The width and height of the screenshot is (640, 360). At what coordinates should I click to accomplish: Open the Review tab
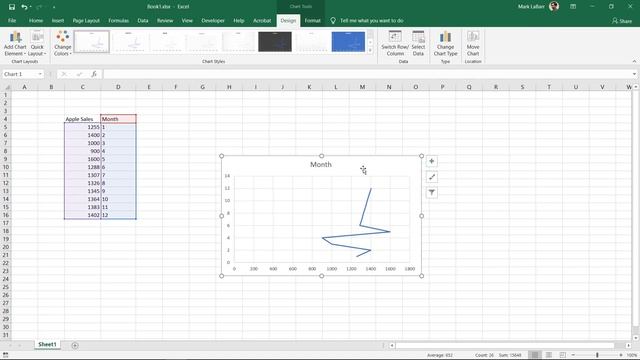(165, 20)
